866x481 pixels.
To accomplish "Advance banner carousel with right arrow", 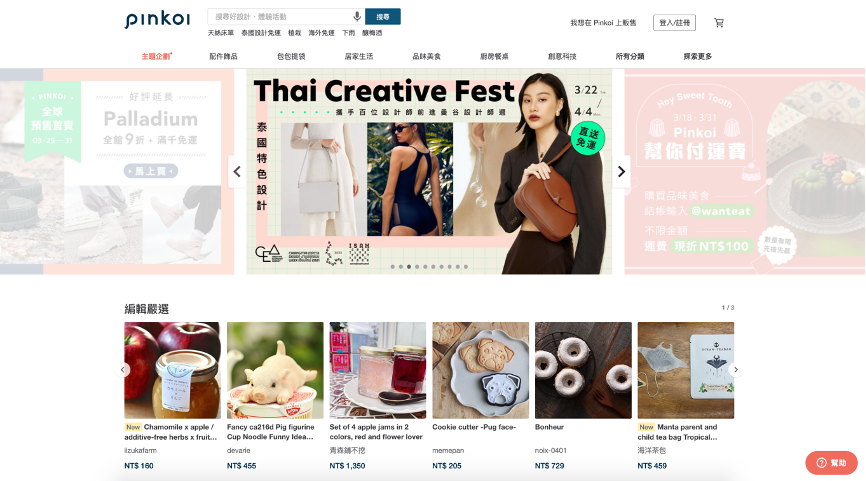I will 621,172.
